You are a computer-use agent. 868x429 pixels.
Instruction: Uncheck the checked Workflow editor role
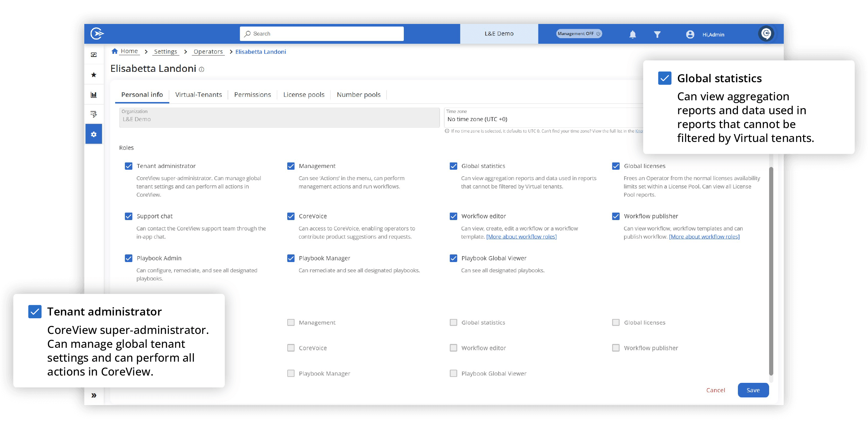pyautogui.click(x=453, y=216)
